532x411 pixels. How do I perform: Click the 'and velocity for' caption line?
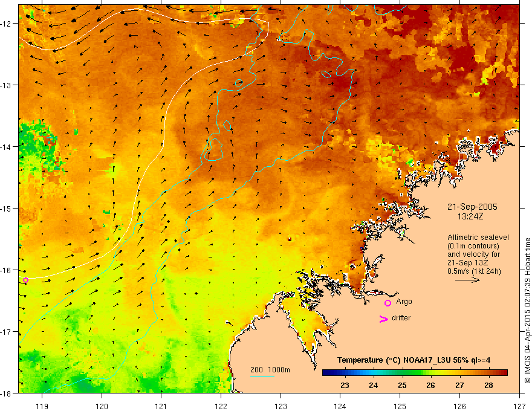point(473,254)
